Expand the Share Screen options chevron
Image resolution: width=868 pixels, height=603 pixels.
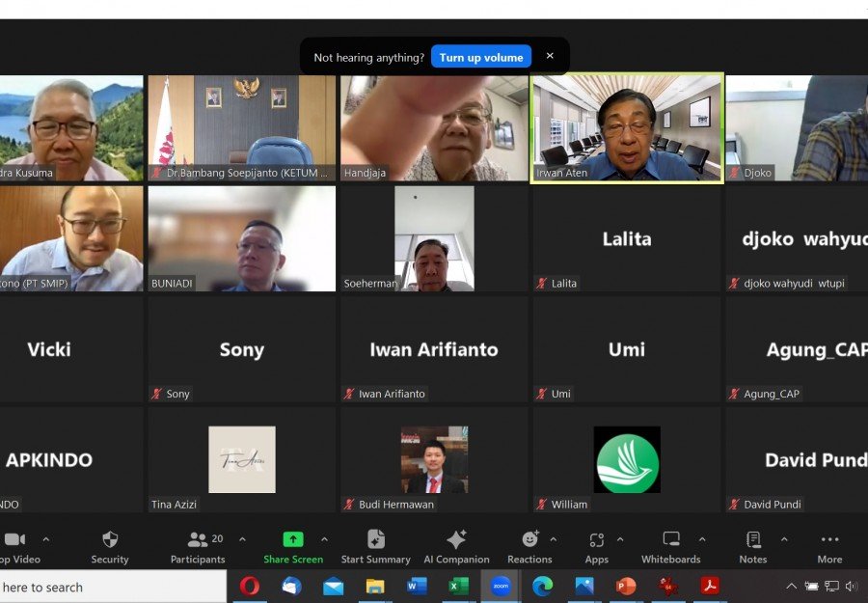(x=324, y=538)
